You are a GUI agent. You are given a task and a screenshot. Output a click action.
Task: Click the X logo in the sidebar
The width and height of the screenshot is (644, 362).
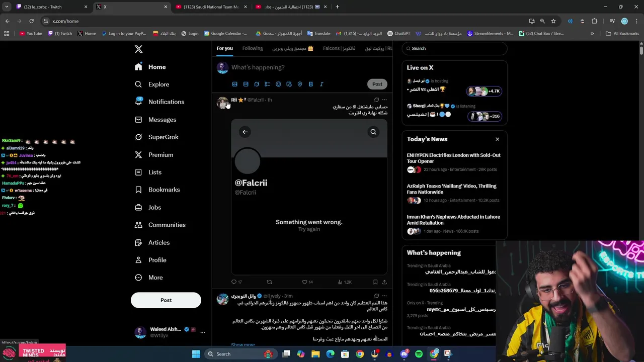pyautogui.click(x=139, y=49)
